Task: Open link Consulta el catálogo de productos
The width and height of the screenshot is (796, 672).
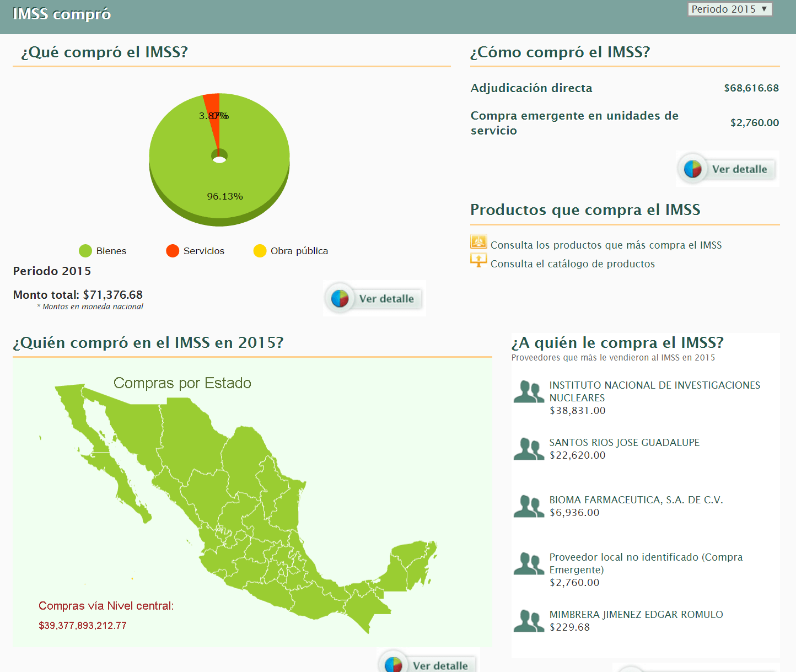Action: point(573,264)
